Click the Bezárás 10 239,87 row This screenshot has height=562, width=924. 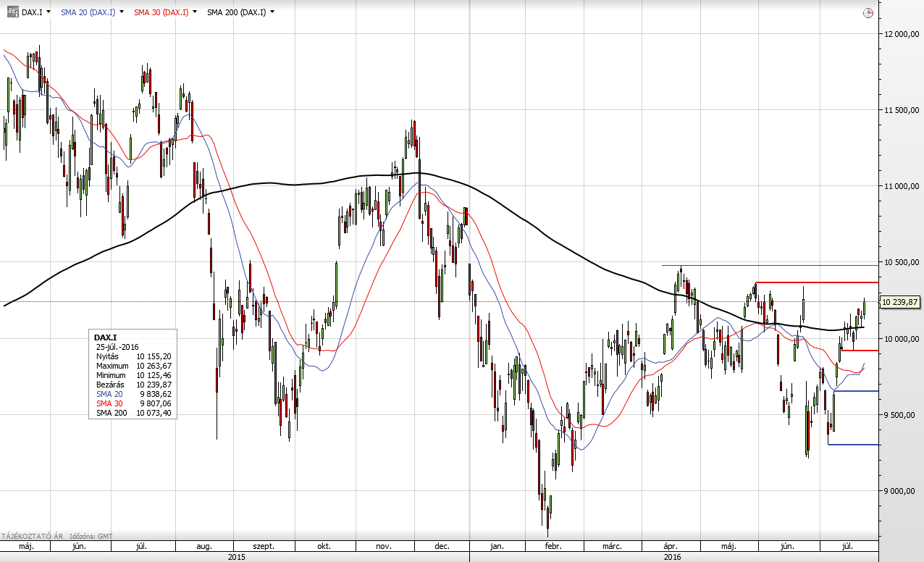click(134, 385)
